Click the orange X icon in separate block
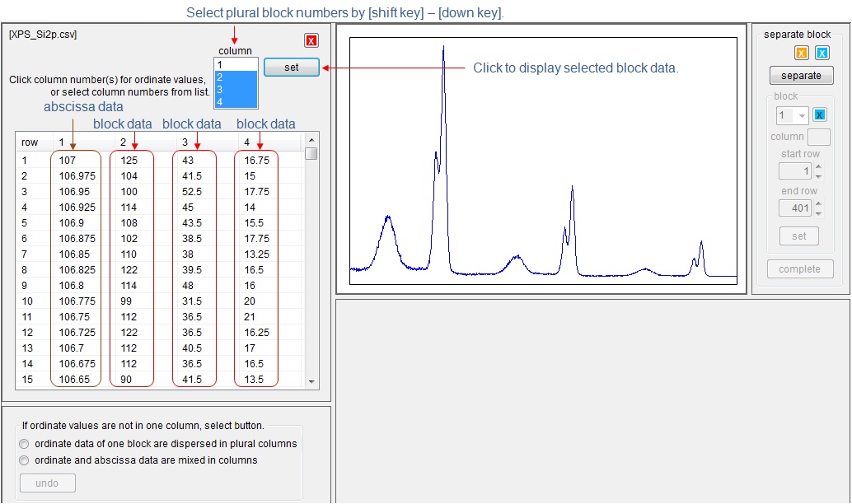 tap(801, 54)
